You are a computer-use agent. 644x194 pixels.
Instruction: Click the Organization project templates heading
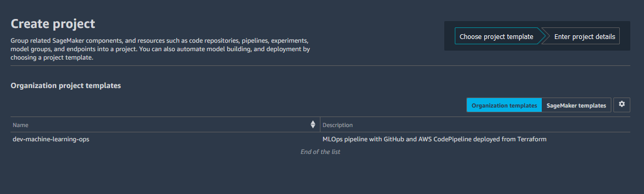click(66, 85)
